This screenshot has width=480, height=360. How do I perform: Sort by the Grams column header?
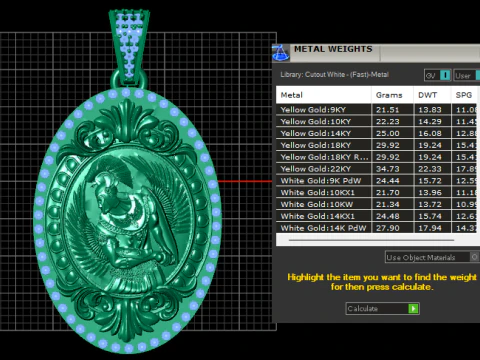392,95
